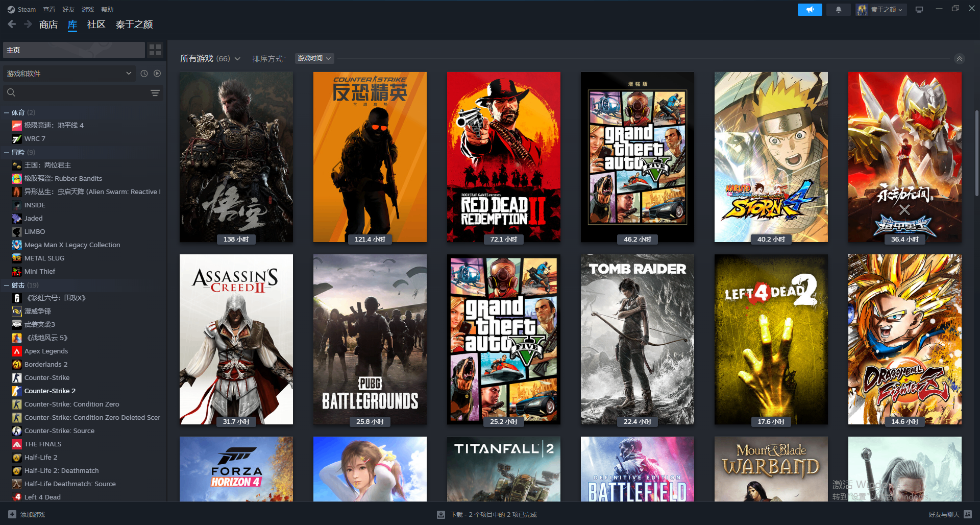Click the library search field

point(83,92)
